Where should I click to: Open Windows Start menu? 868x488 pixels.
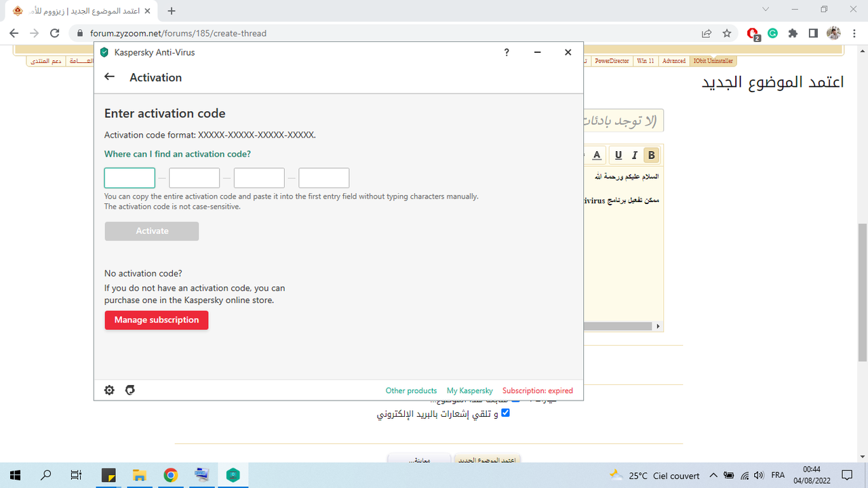pos(15,475)
